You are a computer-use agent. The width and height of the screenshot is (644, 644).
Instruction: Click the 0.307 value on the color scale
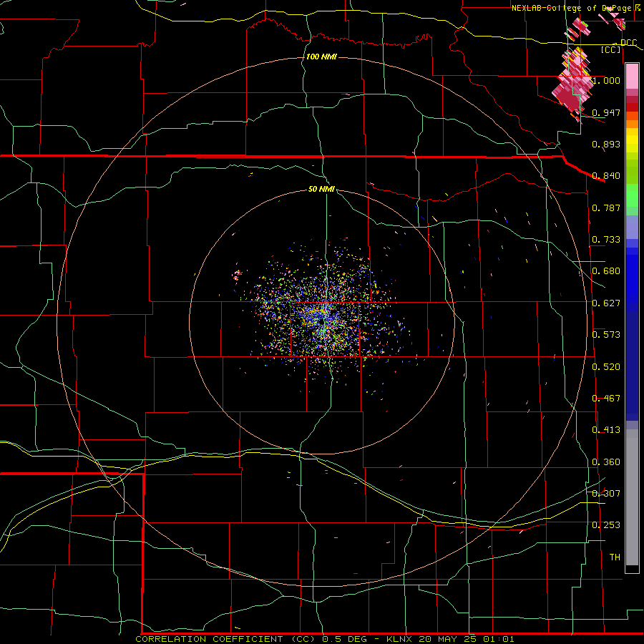pos(606,494)
